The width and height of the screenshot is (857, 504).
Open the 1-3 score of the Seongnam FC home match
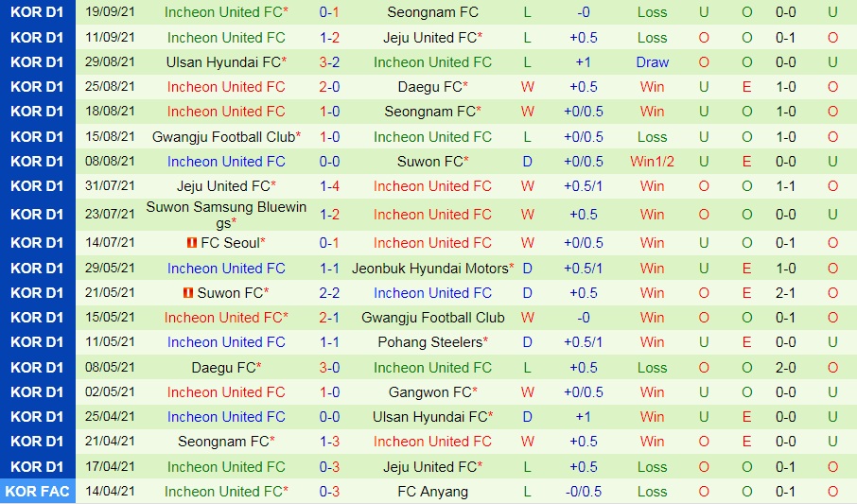click(x=329, y=441)
